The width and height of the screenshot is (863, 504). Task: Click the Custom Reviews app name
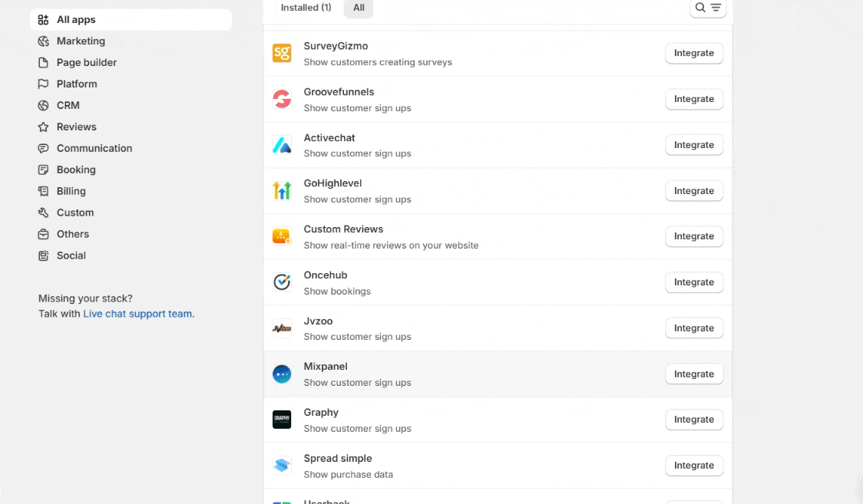(x=343, y=229)
